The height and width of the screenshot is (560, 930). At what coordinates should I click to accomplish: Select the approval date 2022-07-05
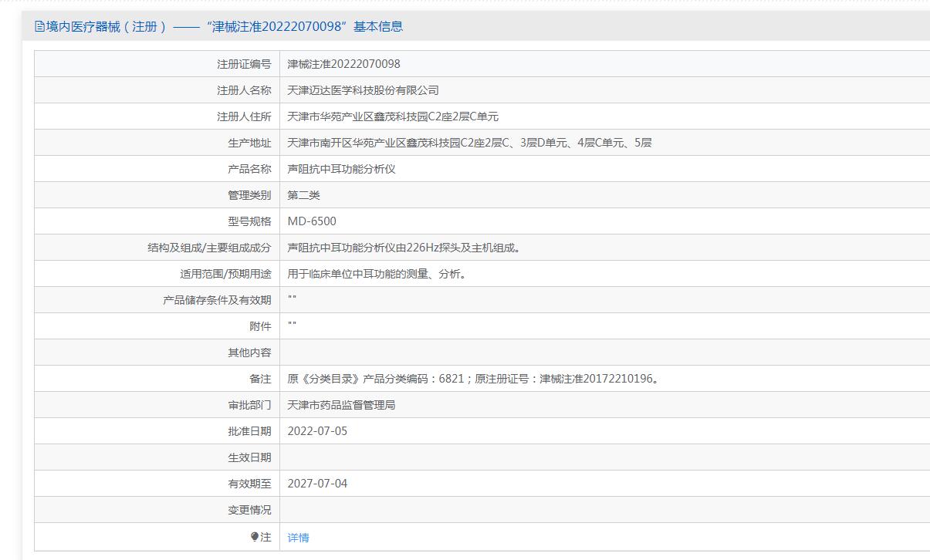click(x=317, y=431)
